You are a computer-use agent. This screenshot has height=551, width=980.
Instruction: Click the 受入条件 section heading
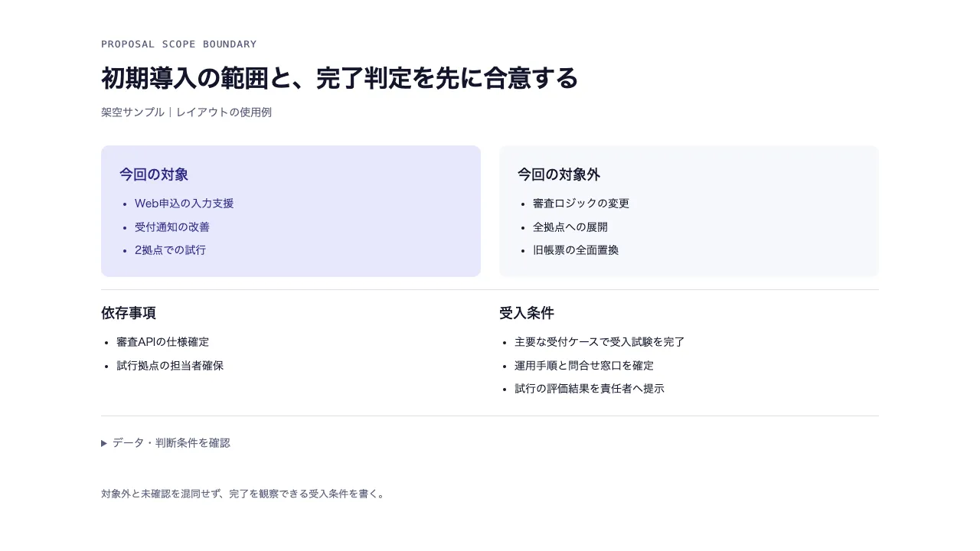527,313
